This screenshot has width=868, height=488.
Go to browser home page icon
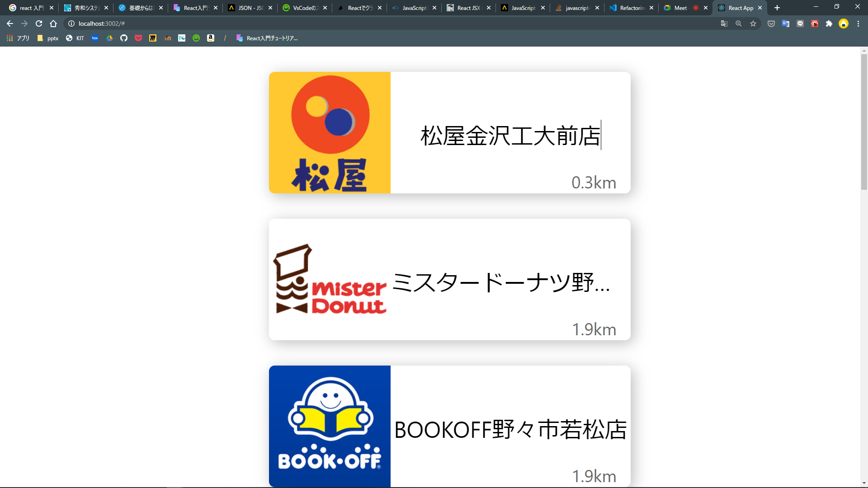coord(53,23)
